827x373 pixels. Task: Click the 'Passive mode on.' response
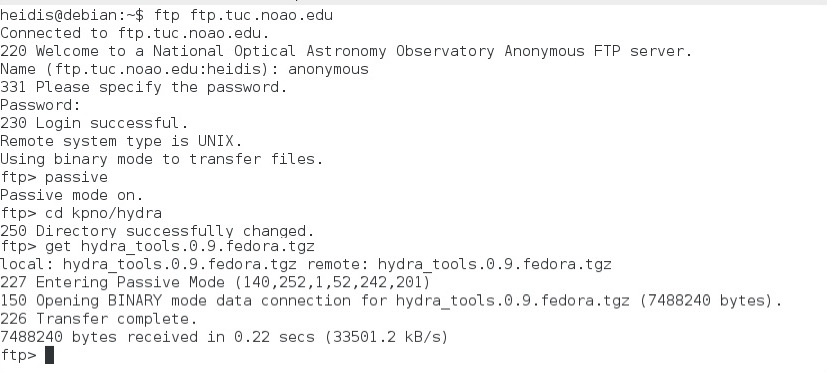(x=71, y=195)
